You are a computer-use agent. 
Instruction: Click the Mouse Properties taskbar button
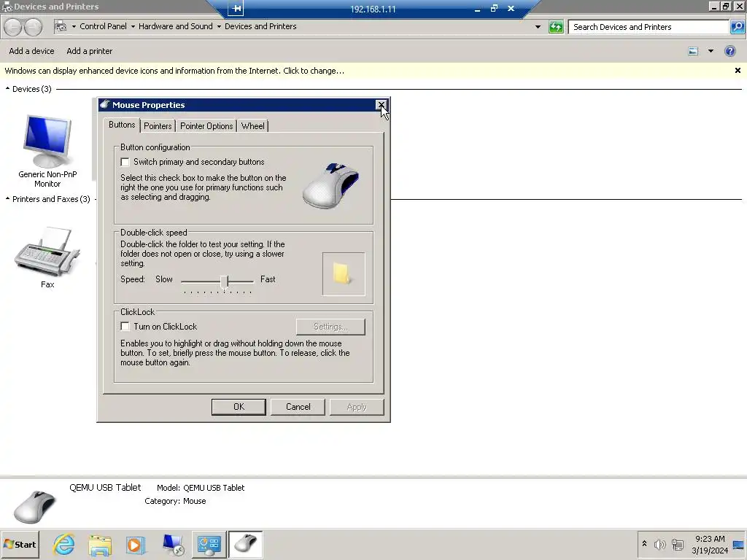(x=245, y=544)
